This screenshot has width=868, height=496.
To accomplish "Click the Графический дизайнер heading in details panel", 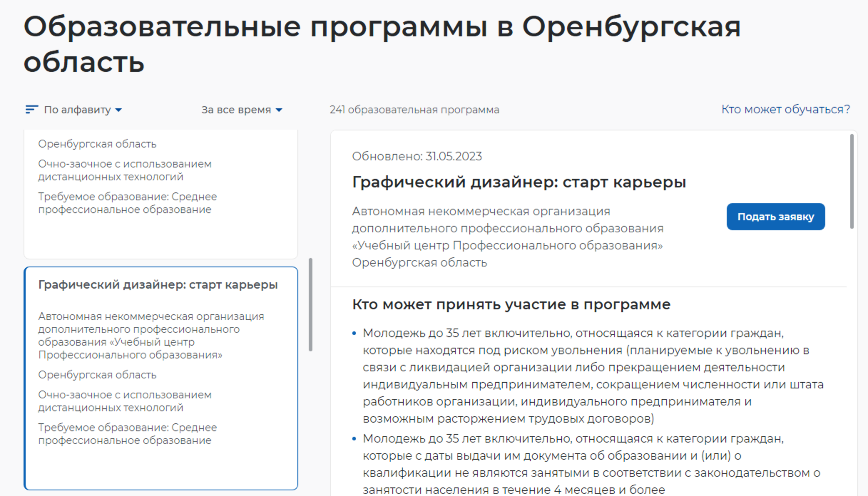I will tap(519, 182).
